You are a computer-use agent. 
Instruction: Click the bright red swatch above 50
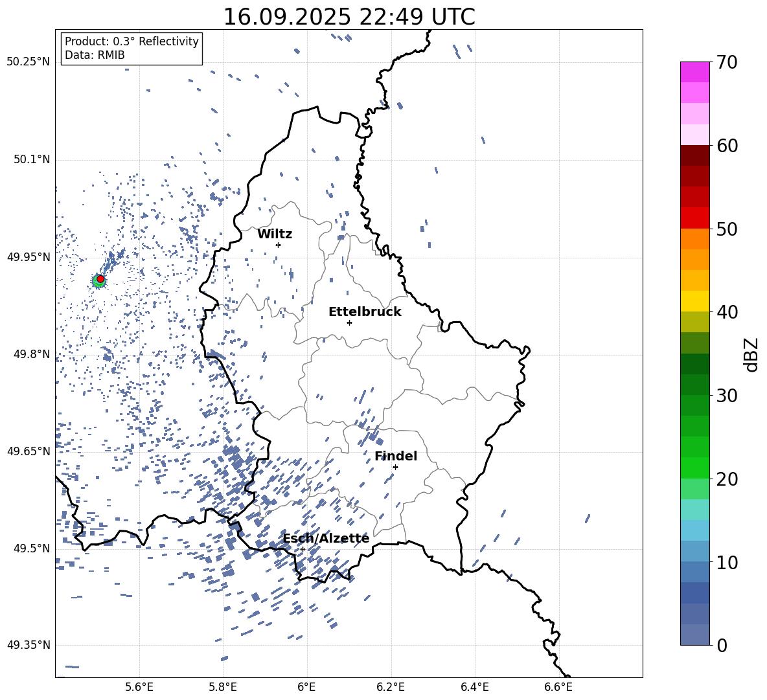pos(694,218)
